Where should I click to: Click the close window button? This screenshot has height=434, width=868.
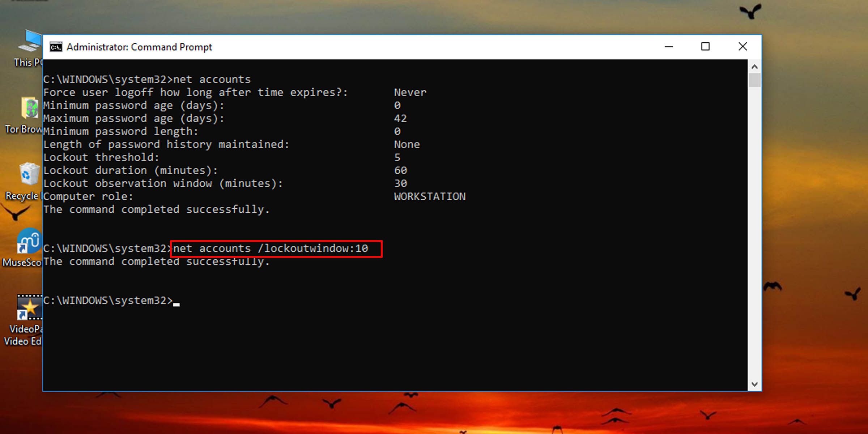(743, 47)
